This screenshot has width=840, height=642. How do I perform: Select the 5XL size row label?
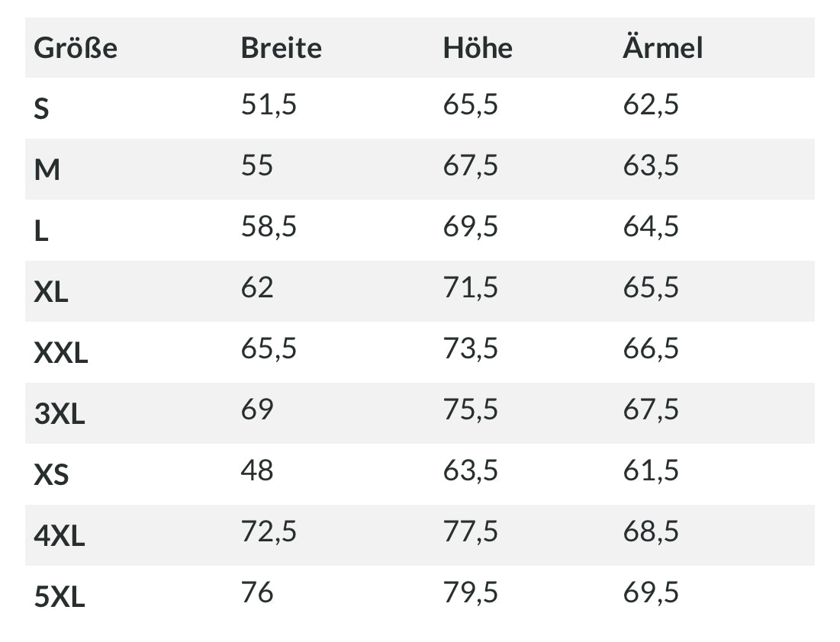pyautogui.click(x=60, y=597)
